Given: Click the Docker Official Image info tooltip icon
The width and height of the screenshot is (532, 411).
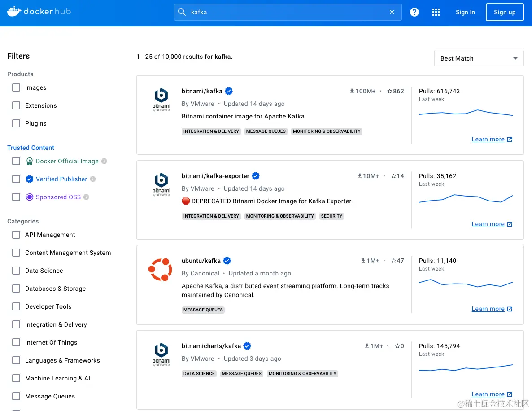Looking at the screenshot, I should (105, 161).
